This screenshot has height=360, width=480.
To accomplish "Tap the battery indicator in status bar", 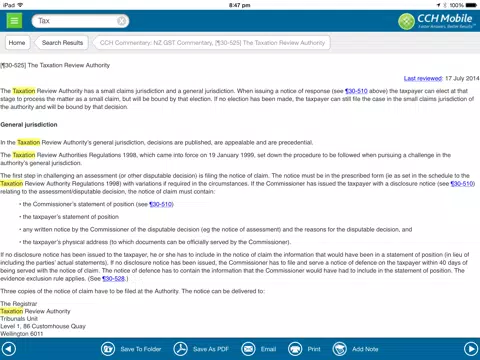I will point(471,5).
